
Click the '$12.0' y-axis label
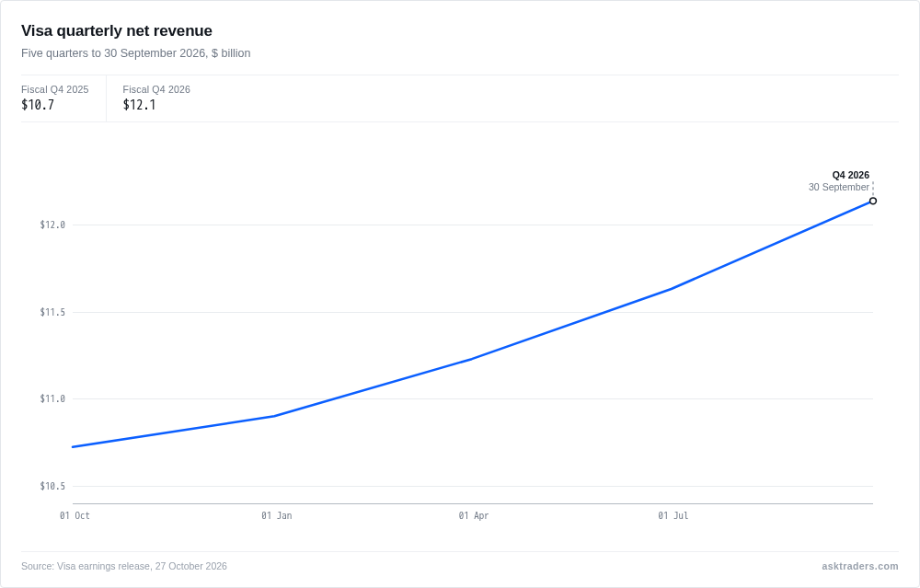(52, 225)
